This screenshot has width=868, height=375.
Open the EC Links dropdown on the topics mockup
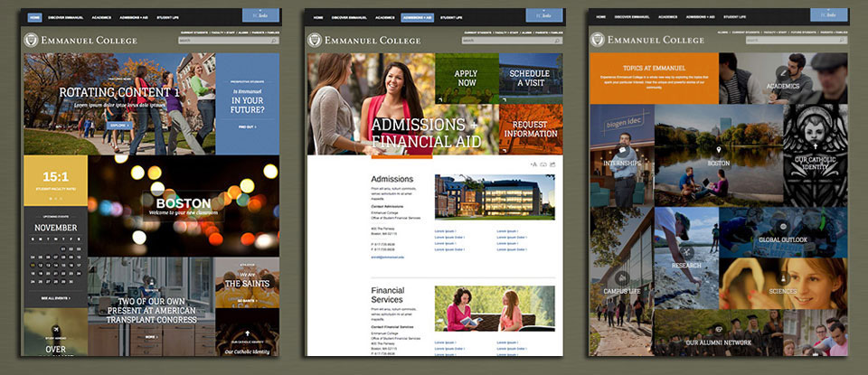click(828, 15)
